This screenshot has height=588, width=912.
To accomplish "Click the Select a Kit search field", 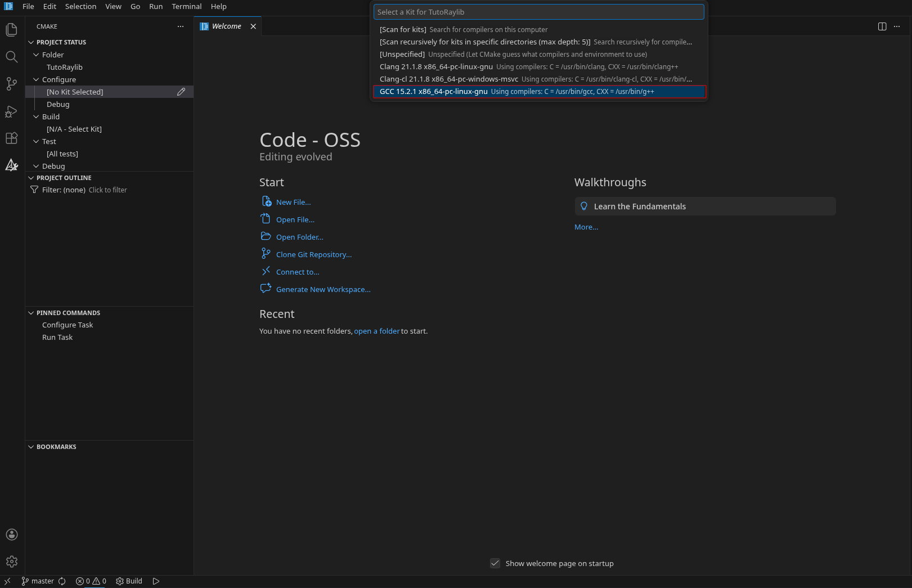I will (x=538, y=12).
